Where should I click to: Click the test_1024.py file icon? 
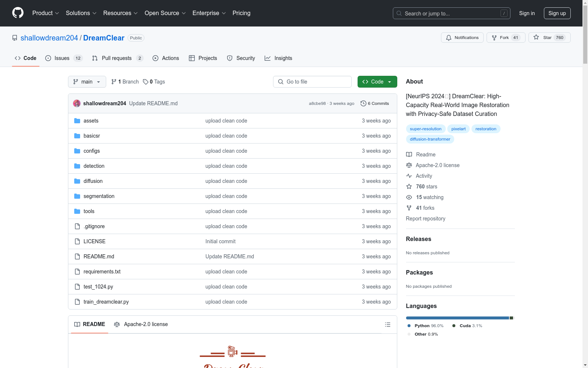tap(77, 287)
